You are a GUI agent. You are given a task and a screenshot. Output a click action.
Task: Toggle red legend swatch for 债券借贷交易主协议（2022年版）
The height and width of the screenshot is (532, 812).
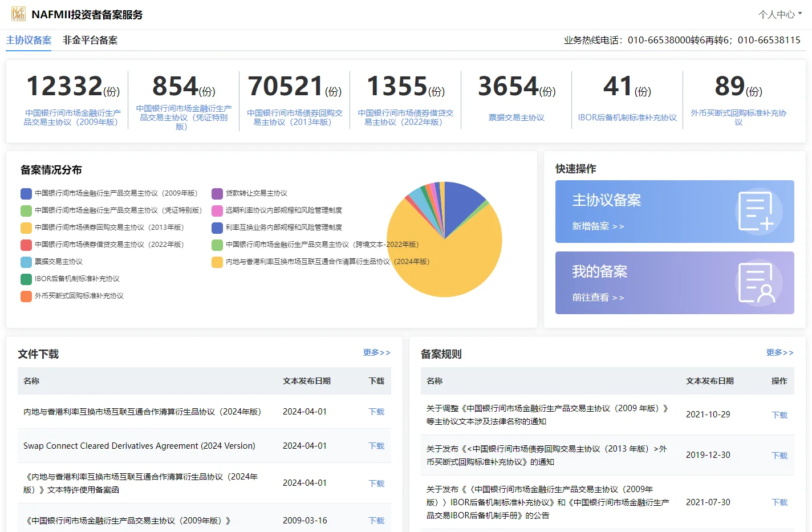click(26, 245)
